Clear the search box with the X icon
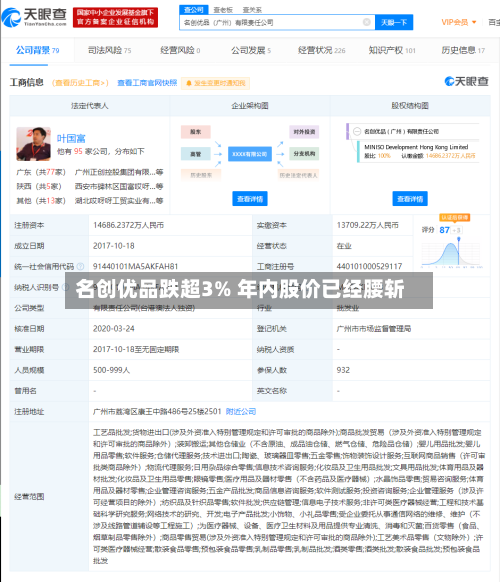500x582 pixels. [367, 22]
